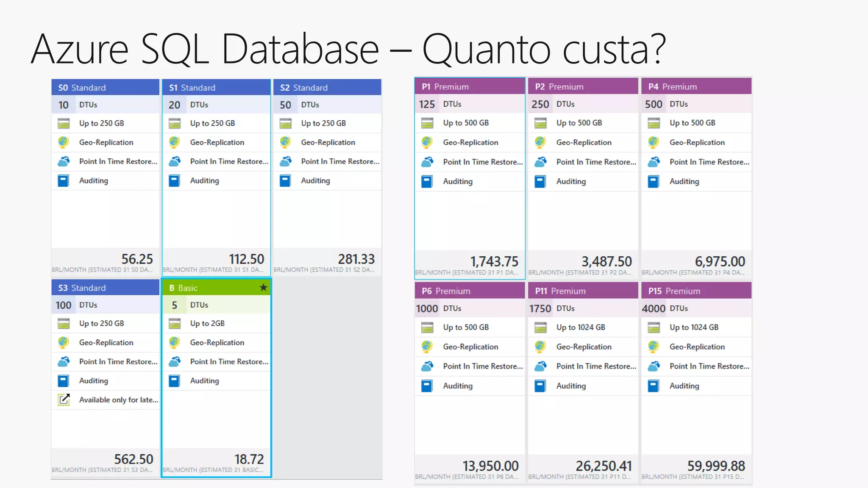Click 'Up to 500 GB' in P4 card
The image size is (868, 488).
click(692, 123)
